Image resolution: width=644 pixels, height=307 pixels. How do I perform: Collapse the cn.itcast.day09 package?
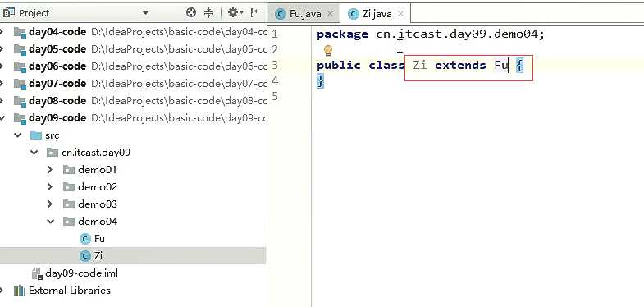tap(34, 153)
